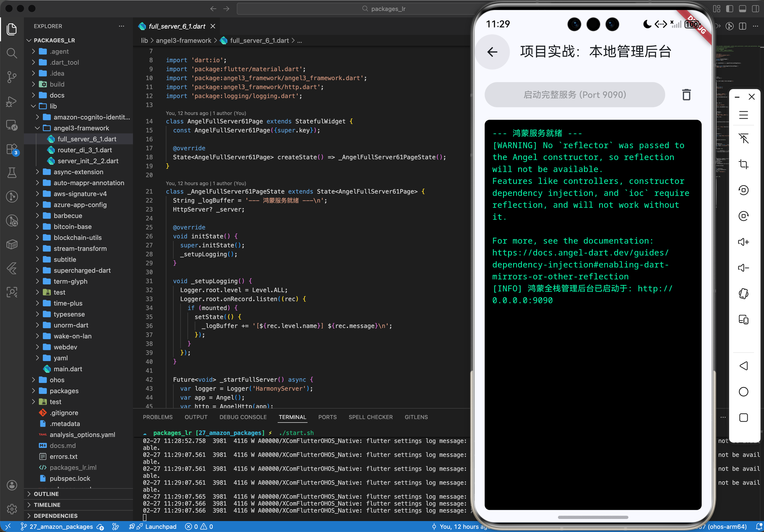
Task: Open the Extensions view
Action: click(12, 149)
